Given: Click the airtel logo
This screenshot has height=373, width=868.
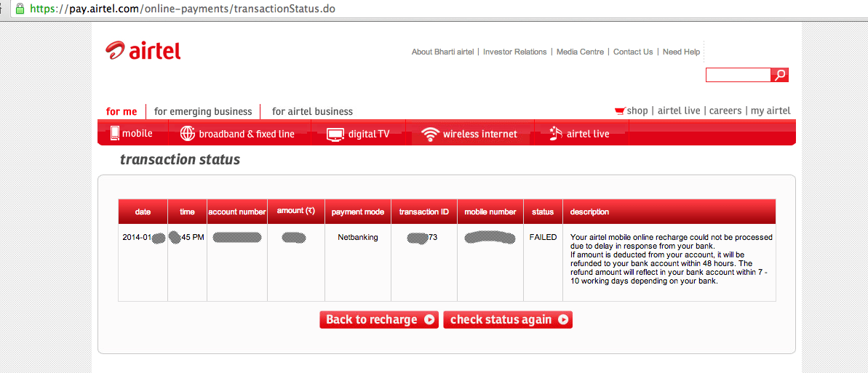Looking at the screenshot, I should point(143,50).
